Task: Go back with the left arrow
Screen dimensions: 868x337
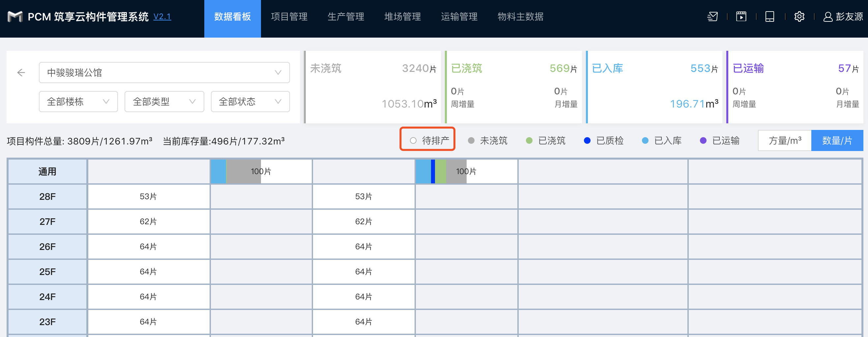Action: 21,73
